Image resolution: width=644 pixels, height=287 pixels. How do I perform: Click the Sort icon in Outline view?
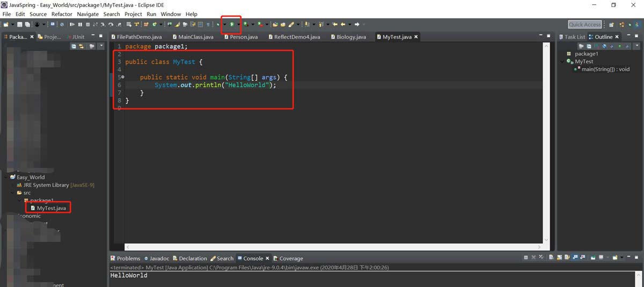[597, 46]
